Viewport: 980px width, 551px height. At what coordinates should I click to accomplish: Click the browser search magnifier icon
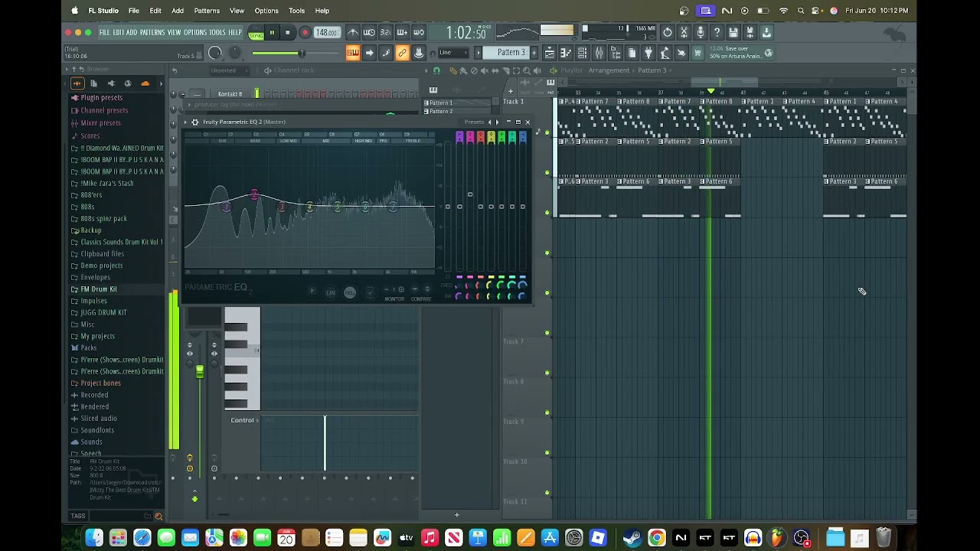click(158, 516)
